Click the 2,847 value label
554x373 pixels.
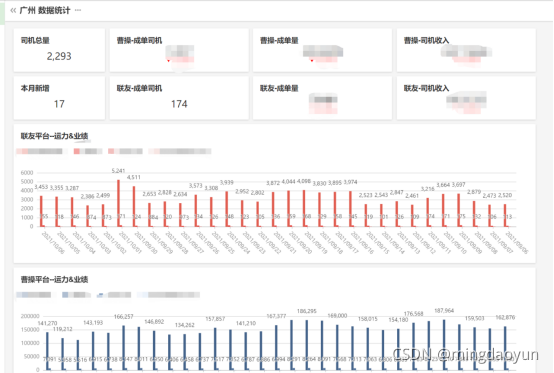[396, 192]
